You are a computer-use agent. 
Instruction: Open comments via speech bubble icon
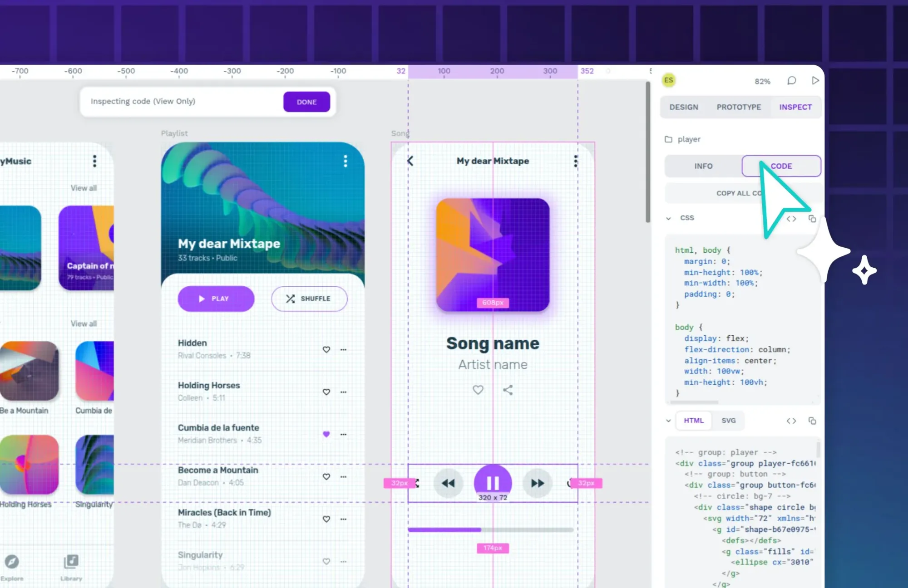pos(791,81)
